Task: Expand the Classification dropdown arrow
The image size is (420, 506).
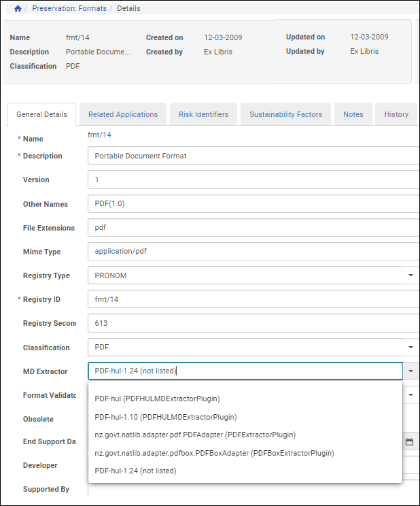Action: [x=410, y=348]
